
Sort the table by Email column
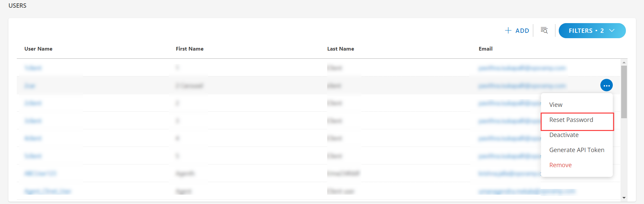tap(486, 49)
